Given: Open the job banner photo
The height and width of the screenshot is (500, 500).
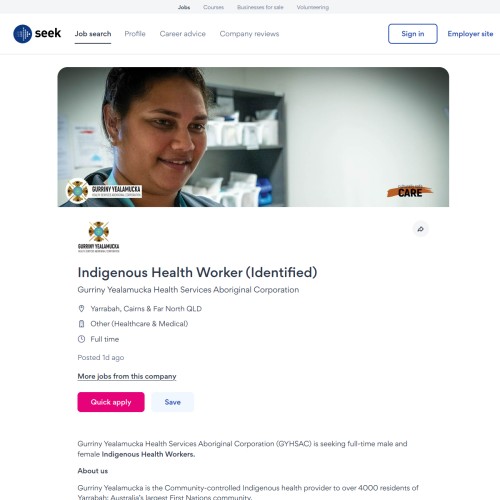Looking at the screenshot, I should 253,137.
